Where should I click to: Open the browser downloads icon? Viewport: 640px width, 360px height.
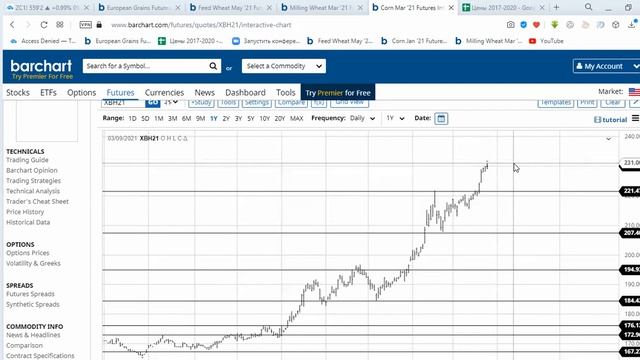coord(633,24)
